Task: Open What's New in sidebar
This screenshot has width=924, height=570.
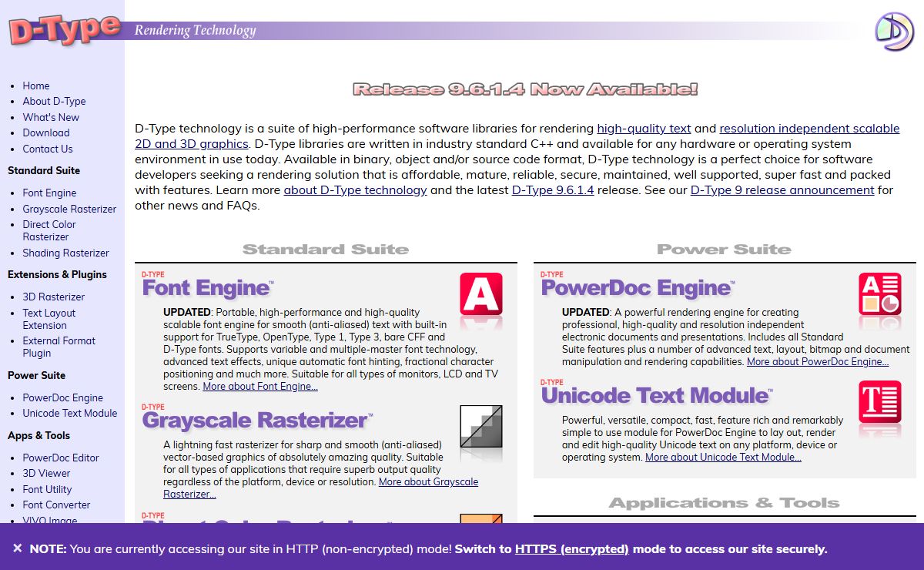Action: 51,117
